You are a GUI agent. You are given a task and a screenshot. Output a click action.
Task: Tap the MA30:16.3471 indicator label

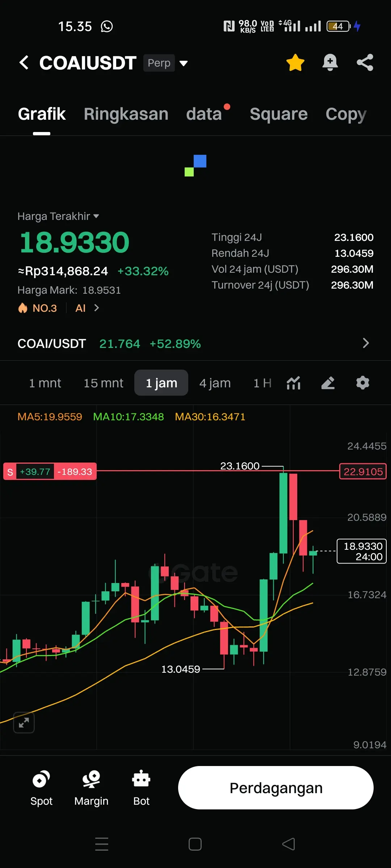tap(210, 417)
